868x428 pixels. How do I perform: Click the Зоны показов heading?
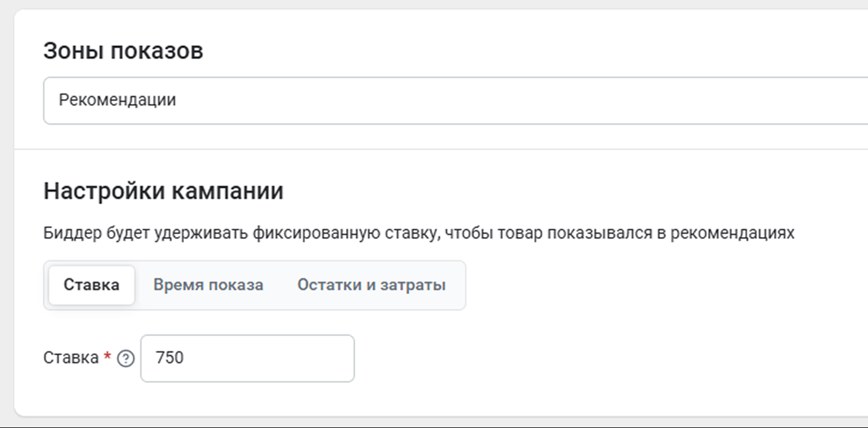click(123, 51)
